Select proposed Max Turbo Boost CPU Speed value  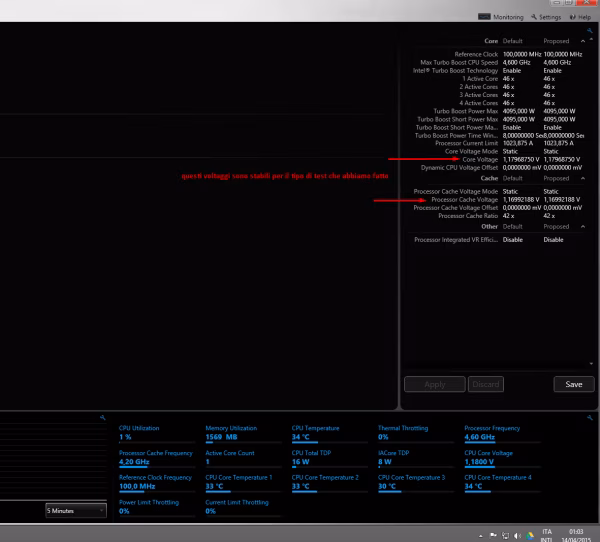pyautogui.click(x=557, y=62)
